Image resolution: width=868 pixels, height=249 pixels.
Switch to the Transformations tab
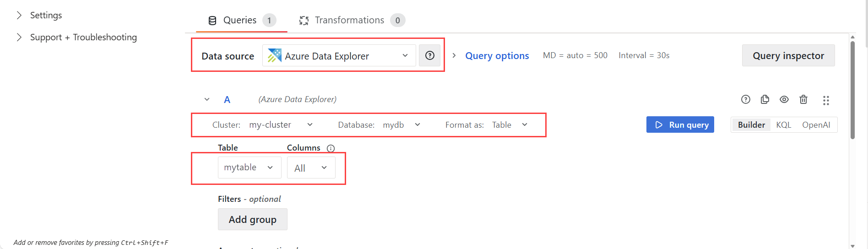coord(352,20)
